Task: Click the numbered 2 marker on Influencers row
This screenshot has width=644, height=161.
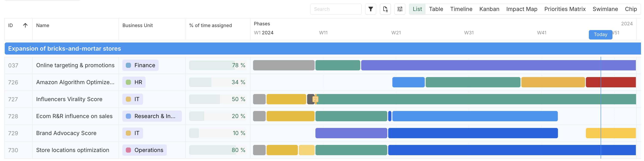Action: click(x=315, y=99)
